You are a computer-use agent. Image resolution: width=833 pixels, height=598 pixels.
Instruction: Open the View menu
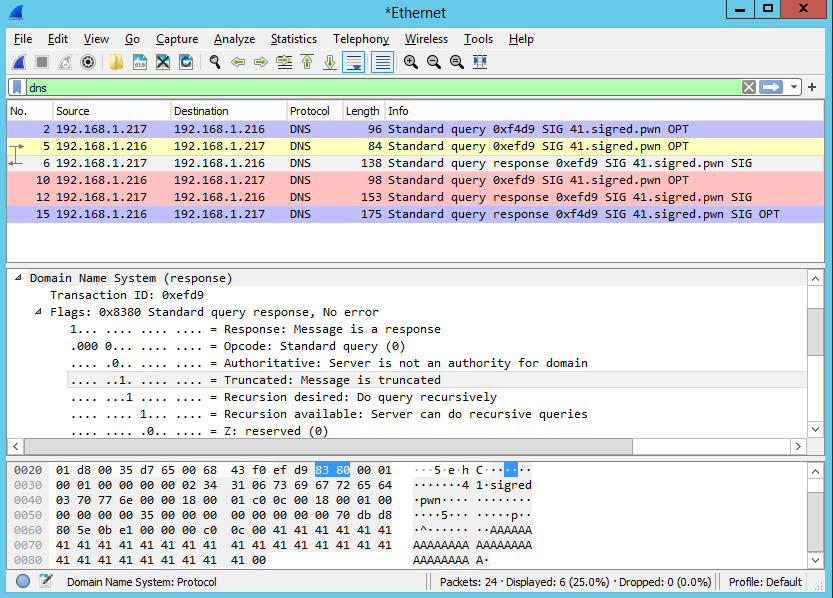click(x=96, y=39)
